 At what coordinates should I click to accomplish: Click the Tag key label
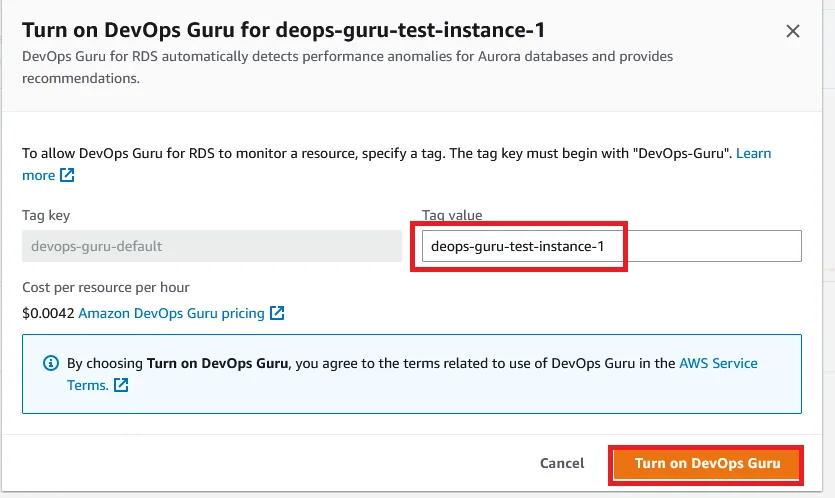46,216
